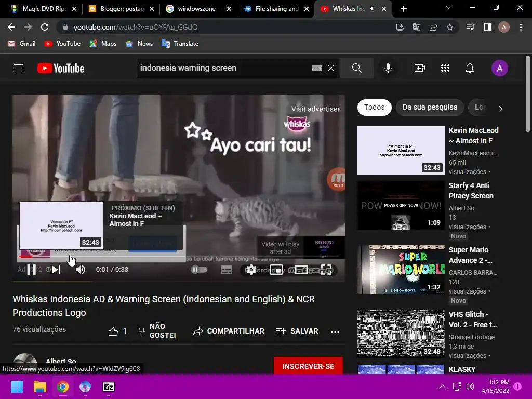Skip to the next video
Screen dimensions: 532x399
(x=56, y=270)
